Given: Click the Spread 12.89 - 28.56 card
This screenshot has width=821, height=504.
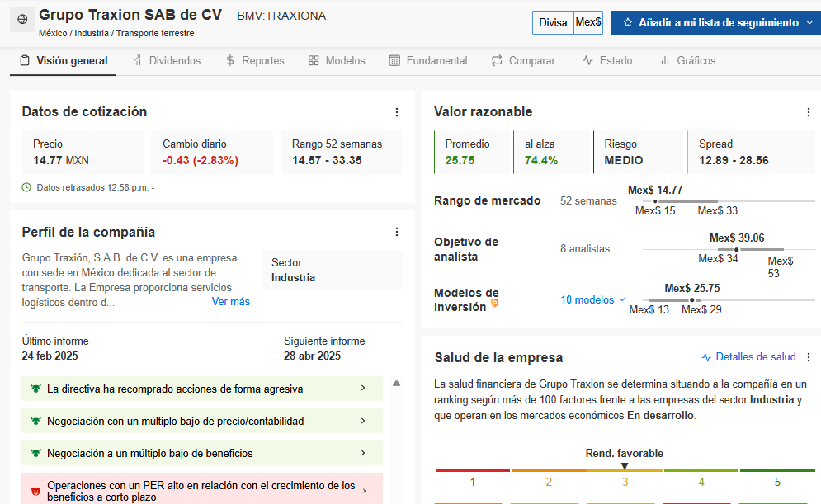Looking at the screenshot, I should click(x=752, y=152).
